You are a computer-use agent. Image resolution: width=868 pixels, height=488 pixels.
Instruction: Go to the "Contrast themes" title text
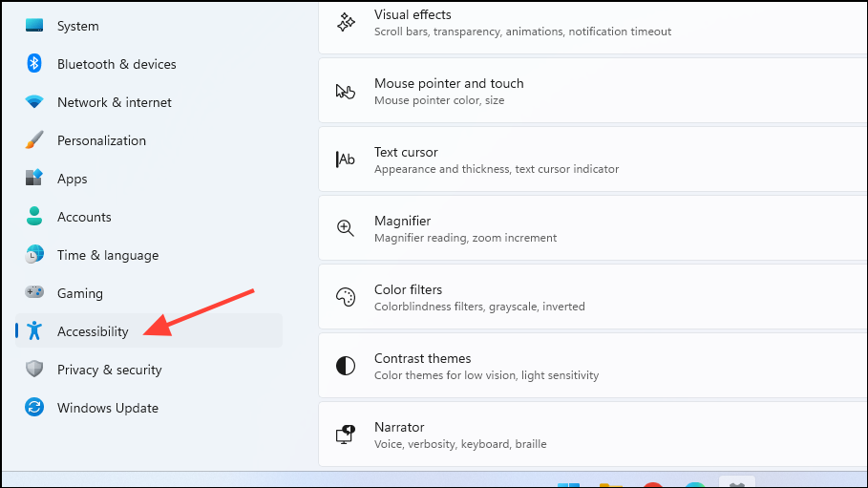tap(422, 358)
